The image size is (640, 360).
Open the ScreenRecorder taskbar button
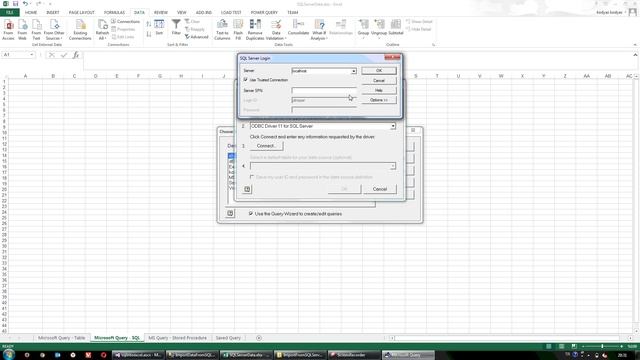click(x=353, y=355)
